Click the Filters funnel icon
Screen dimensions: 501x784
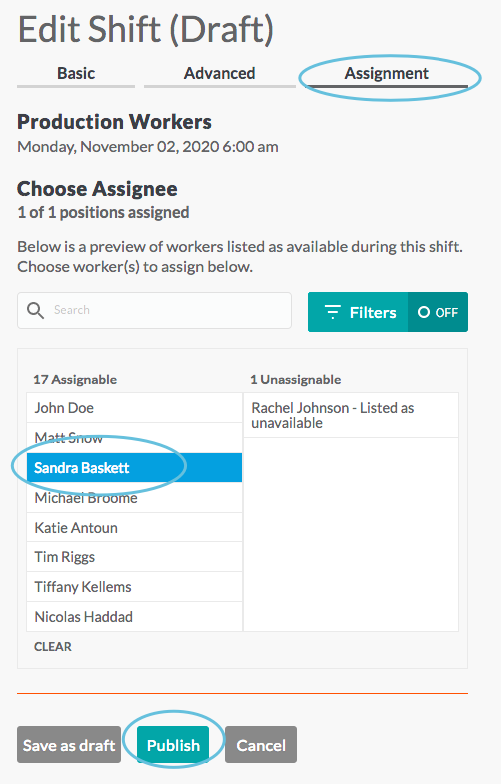[332, 312]
